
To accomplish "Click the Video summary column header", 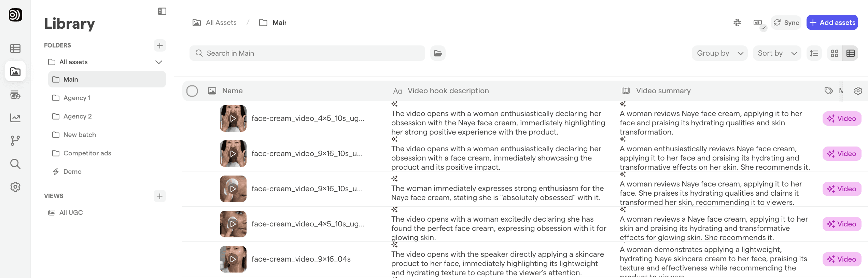I will click(663, 91).
